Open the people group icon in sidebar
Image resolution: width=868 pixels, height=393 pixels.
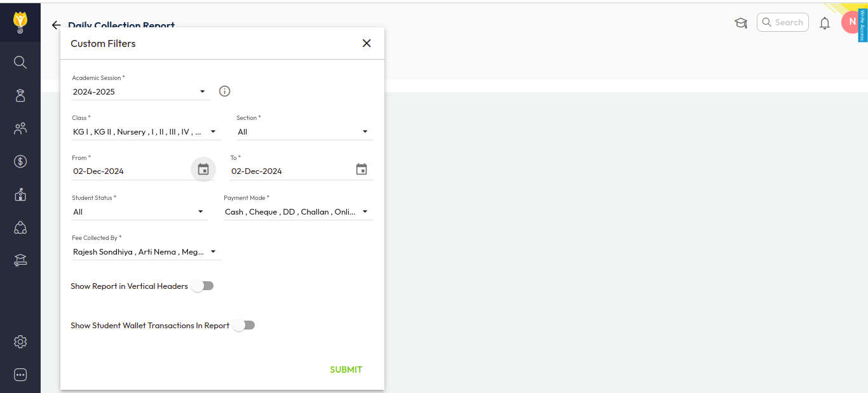point(20,129)
